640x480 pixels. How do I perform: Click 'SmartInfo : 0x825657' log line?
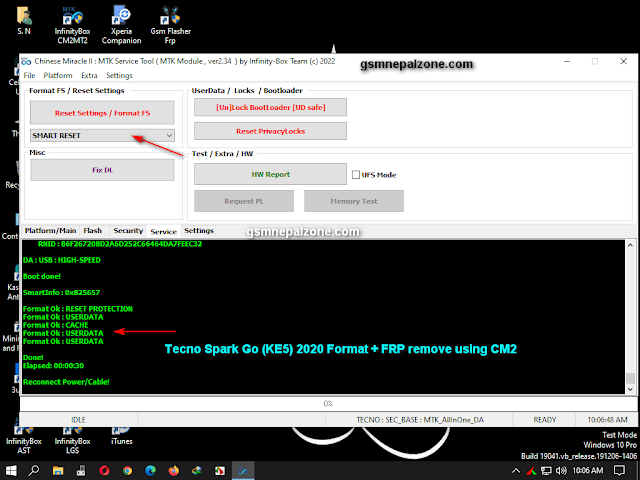pyautogui.click(x=61, y=292)
